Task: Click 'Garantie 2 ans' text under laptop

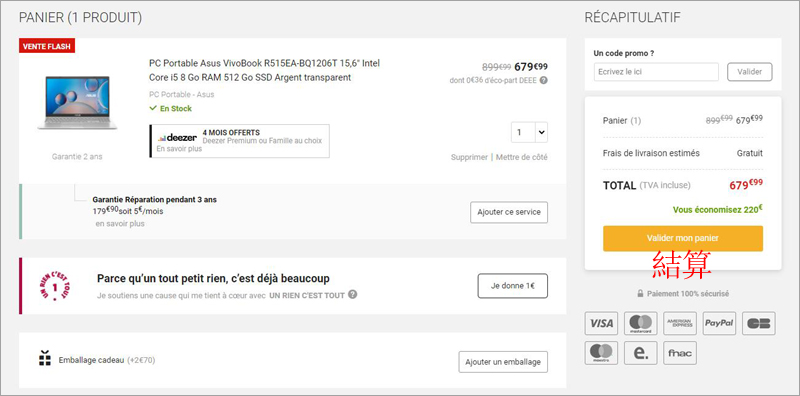Action: tap(77, 157)
